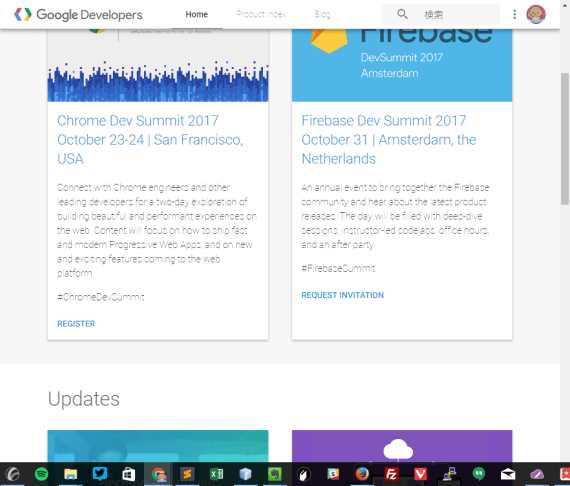Screen dimensions: 570x486
Task: Launch FileZilla from the taskbar
Action: tap(391, 474)
